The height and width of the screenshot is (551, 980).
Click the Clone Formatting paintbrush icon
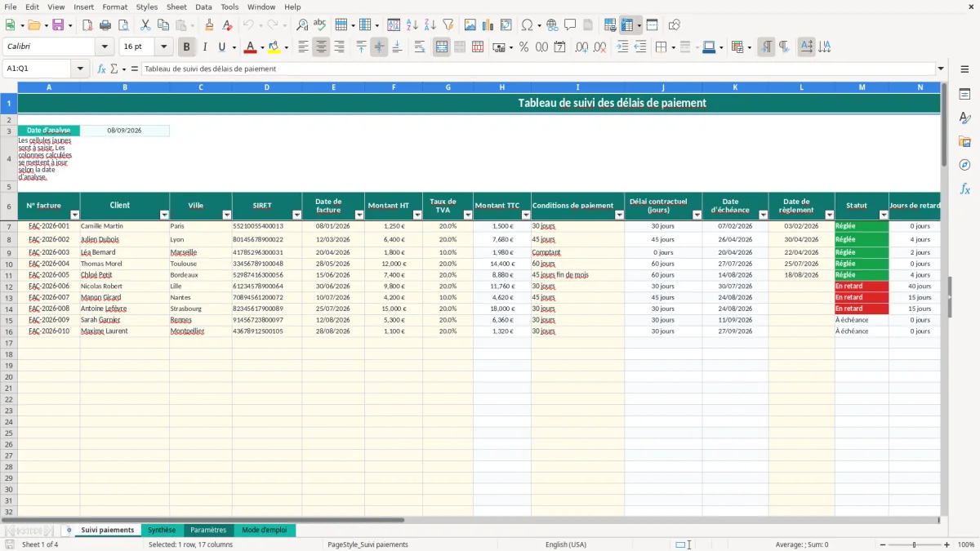[x=209, y=25]
